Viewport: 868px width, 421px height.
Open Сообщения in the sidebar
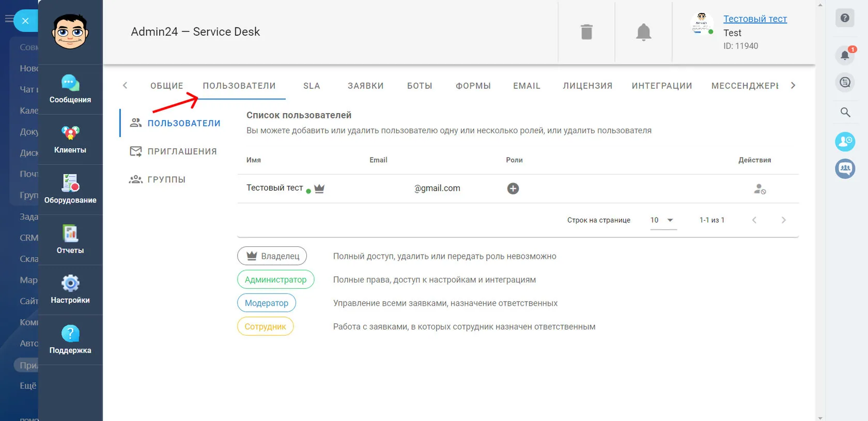click(70, 89)
